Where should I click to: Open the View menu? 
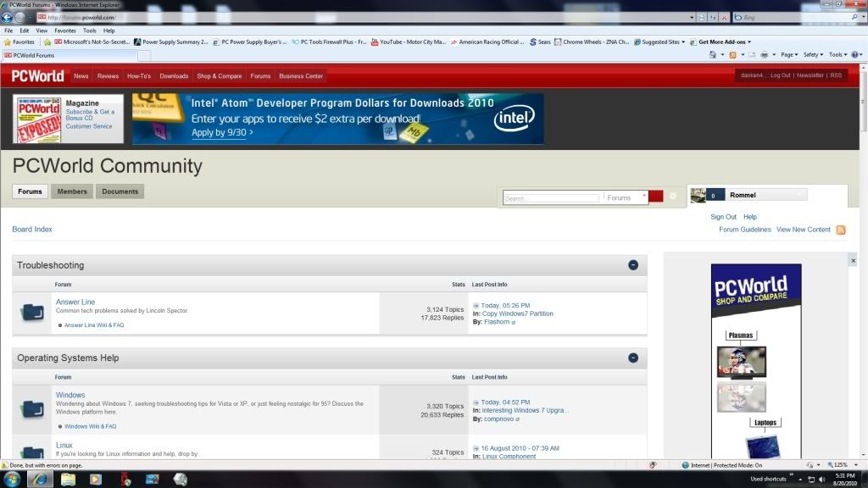[x=42, y=31]
